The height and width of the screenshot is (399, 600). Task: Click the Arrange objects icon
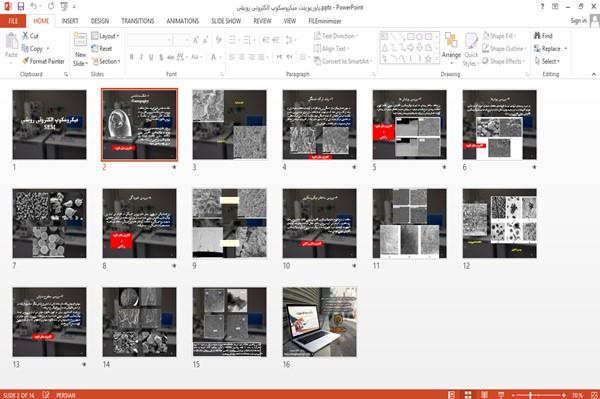pos(451,40)
